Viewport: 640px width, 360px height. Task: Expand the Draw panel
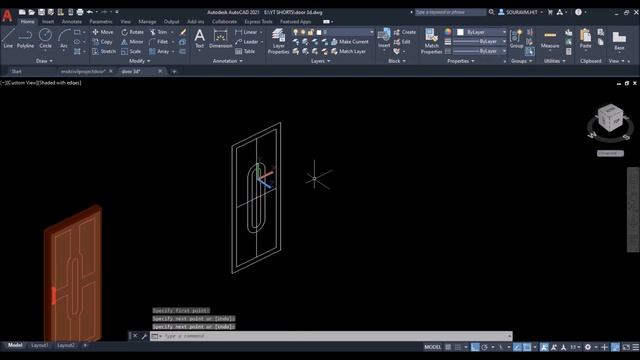[x=44, y=61]
